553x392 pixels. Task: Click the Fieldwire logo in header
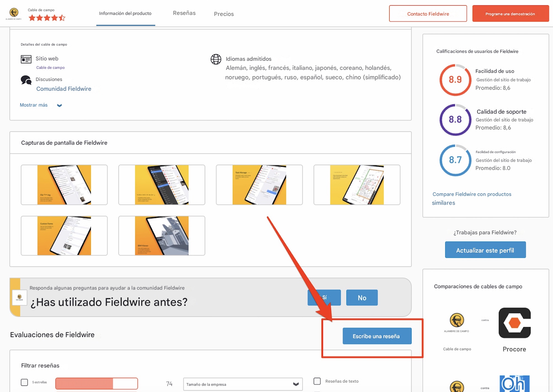point(14,13)
